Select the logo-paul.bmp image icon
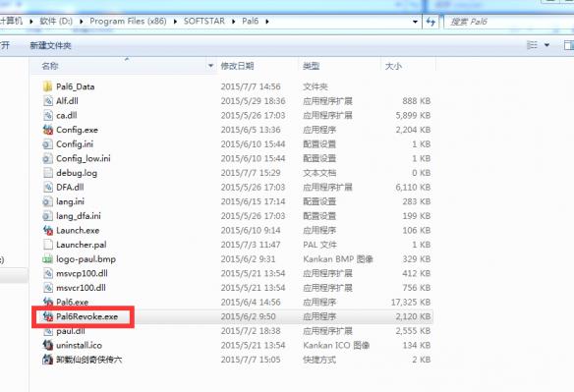 (47, 259)
